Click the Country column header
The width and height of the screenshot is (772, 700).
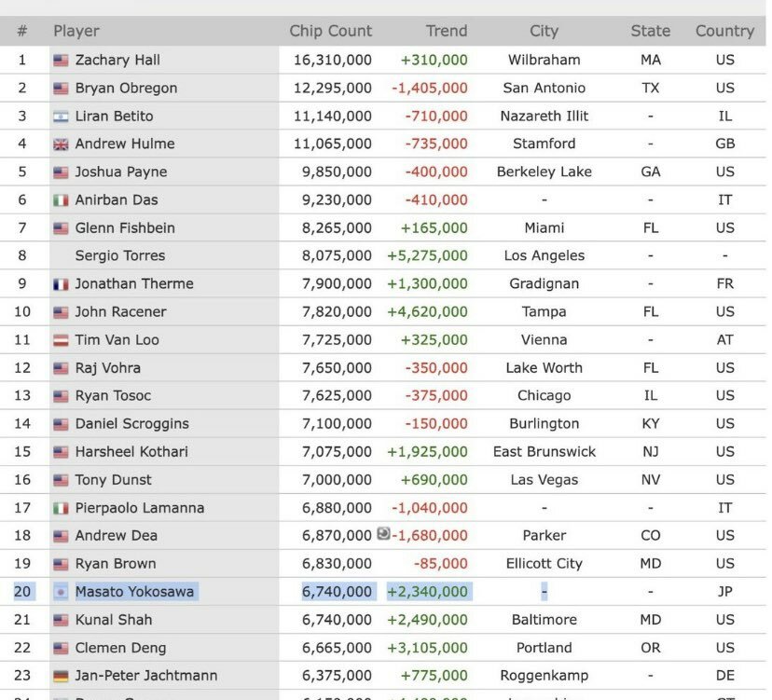pyautogui.click(x=724, y=31)
